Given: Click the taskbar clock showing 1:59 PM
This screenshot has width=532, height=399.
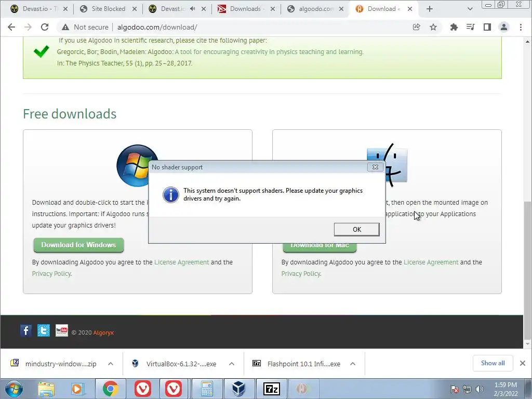Looking at the screenshot, I should [506, 389].
